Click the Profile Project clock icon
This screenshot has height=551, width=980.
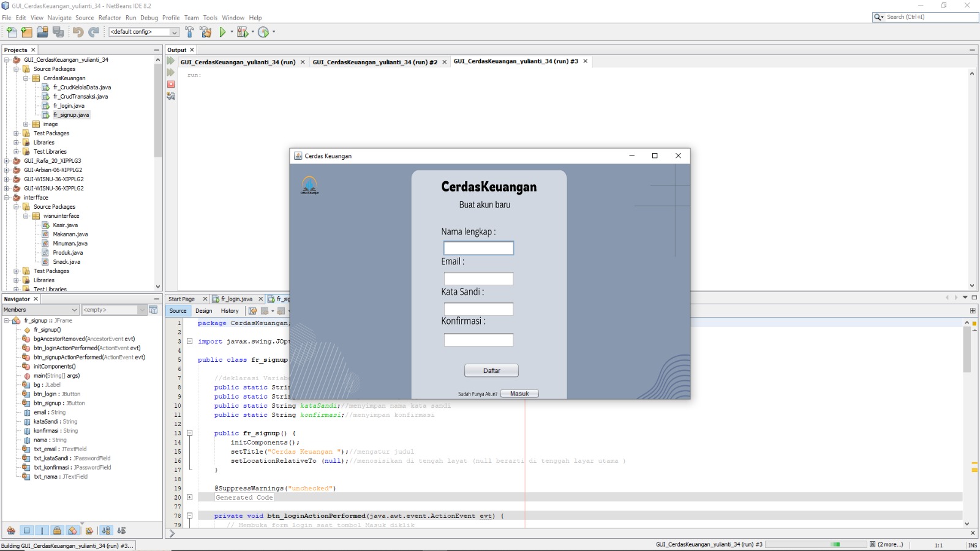pyautogui.click(x=263, y=32)
